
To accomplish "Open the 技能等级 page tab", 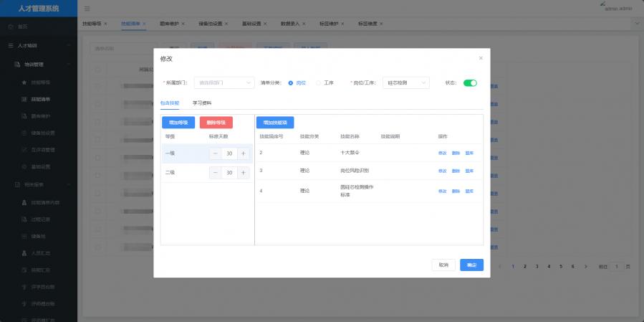I will point(91,24).
